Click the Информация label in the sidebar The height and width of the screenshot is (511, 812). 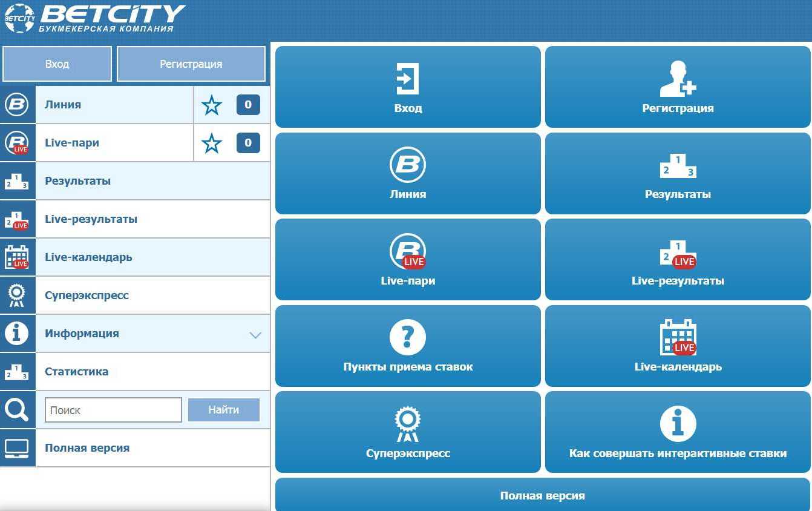click(x=82, y=334)
